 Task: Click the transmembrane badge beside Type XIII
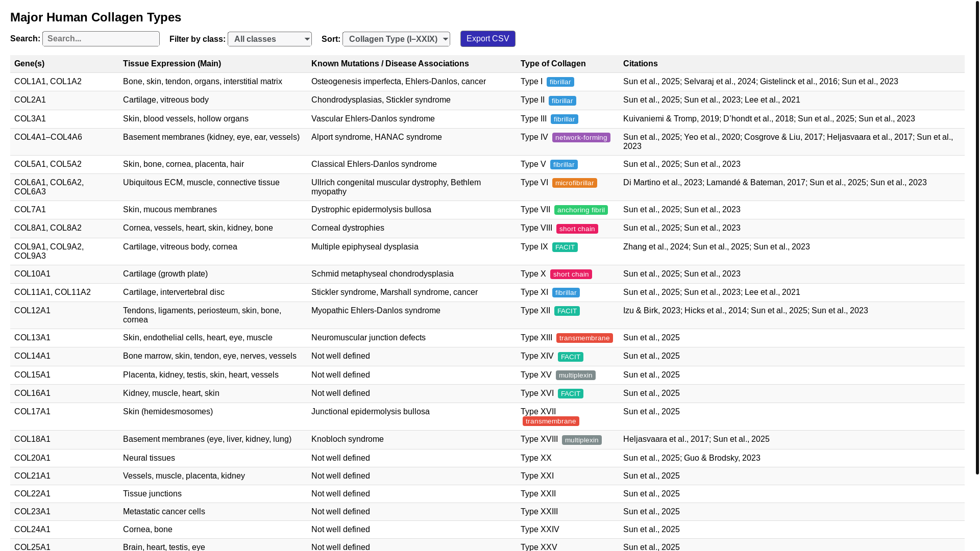[584, 338]
